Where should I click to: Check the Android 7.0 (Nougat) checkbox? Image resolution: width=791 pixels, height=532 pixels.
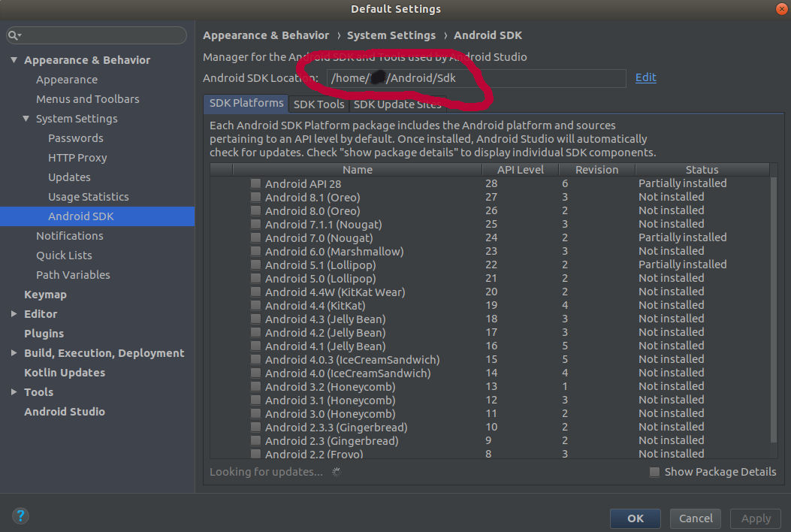[255, 237]
